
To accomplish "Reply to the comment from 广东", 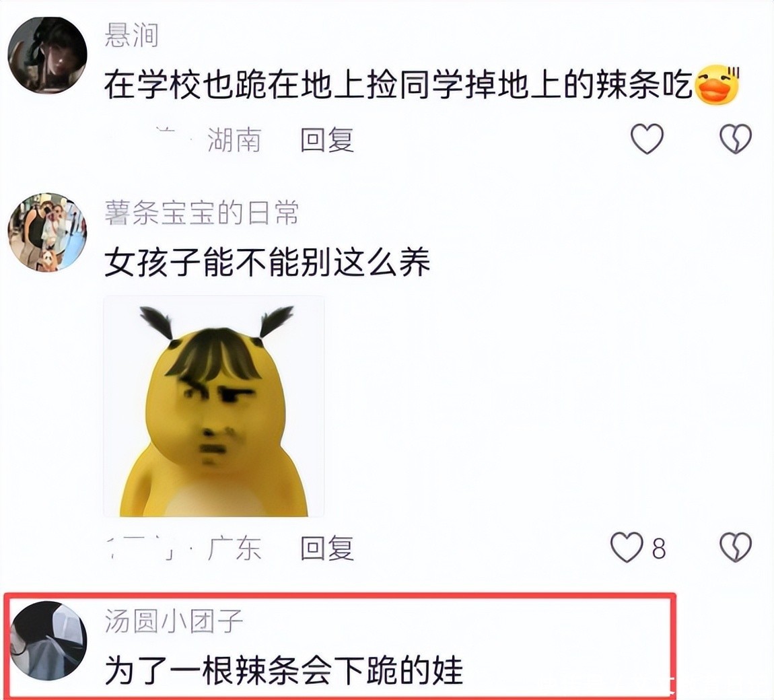I will (x=327, y=548).
